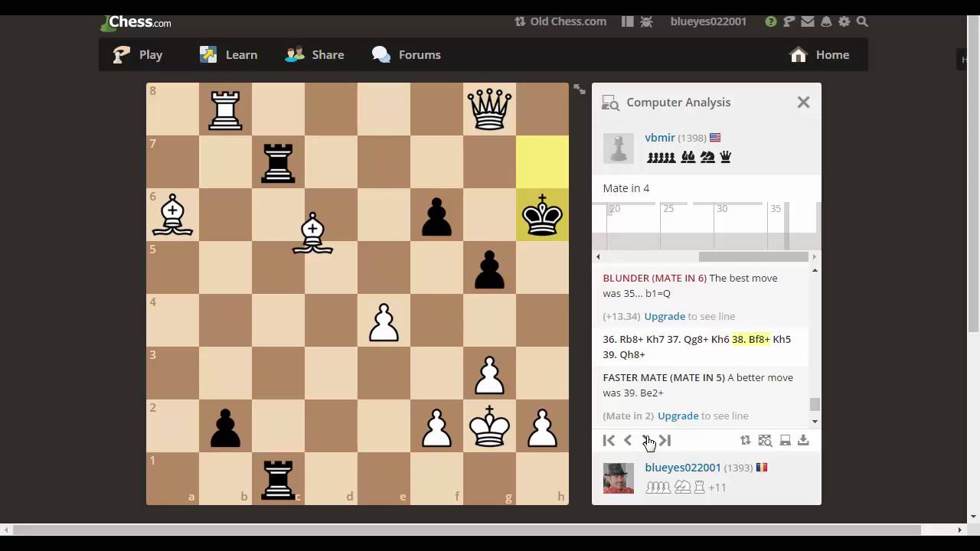Click the search magnifier icon
The width and height of the screenshot is (980, 551).
pos(862,21)
